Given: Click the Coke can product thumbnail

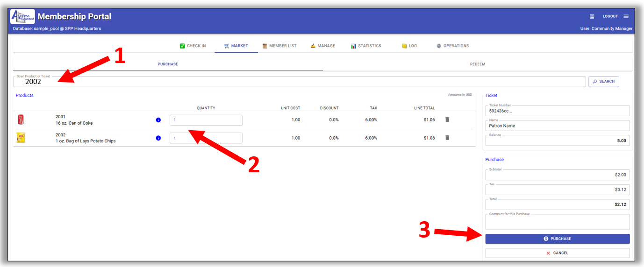Looking at the screenshot, I should tap(21, 120).
